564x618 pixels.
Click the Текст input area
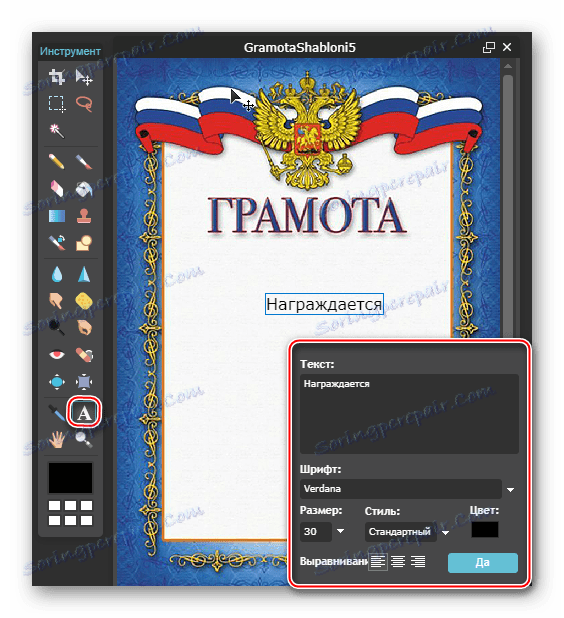409,414
